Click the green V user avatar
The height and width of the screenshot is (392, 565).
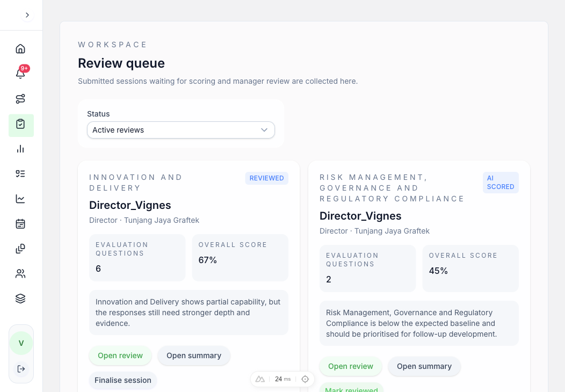tap(21, 343)
